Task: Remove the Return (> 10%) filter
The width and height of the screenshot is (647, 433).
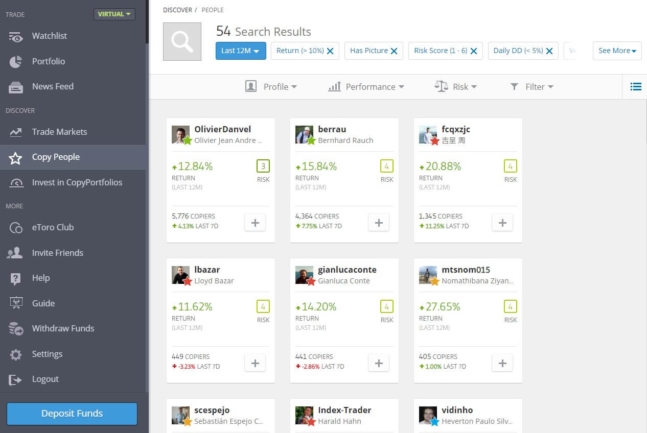Action: pos(330,51)
